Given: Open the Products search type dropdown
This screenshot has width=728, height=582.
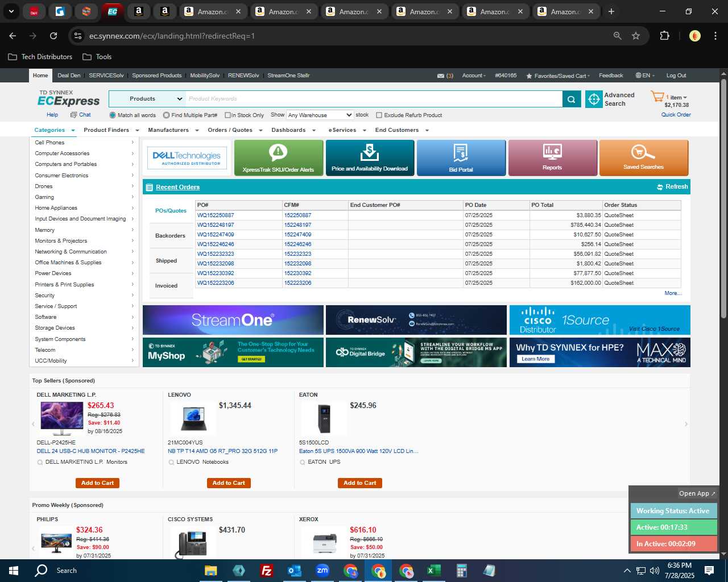Looking at the screenshot, I should [x=147, y=99].
